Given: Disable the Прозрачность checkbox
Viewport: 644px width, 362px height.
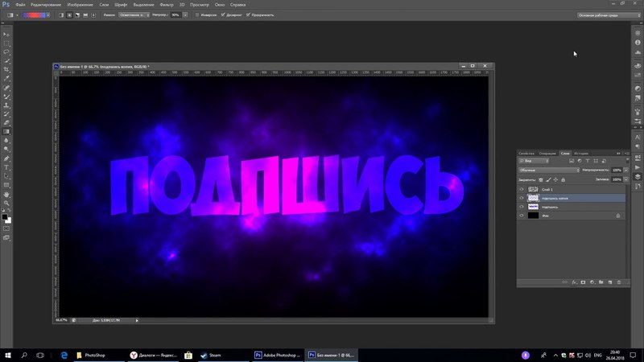Looking at the screenshot, I should tap(247, 14).
